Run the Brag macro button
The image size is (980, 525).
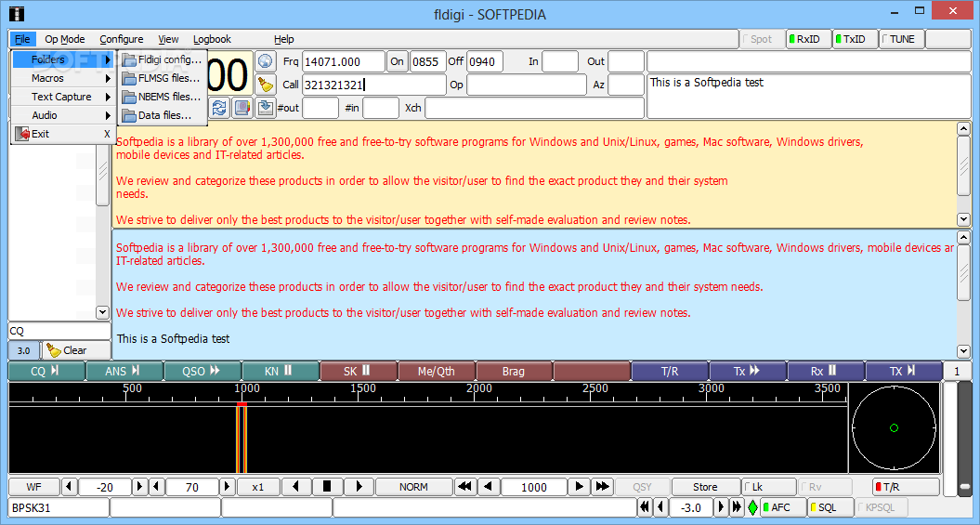tap(514, 372)
